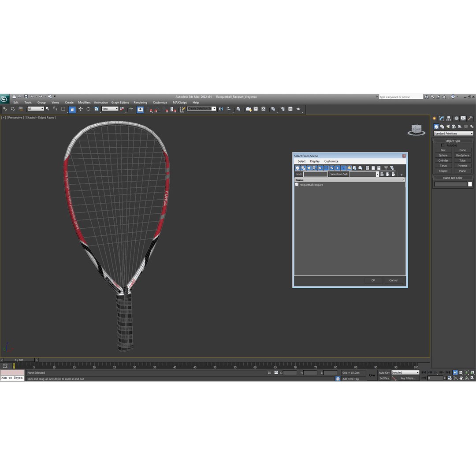Image resolution: width=476 pixels, height=476 pixels.
Task: Click the time slider 0 / 100 handle
Action: point(19,360)
